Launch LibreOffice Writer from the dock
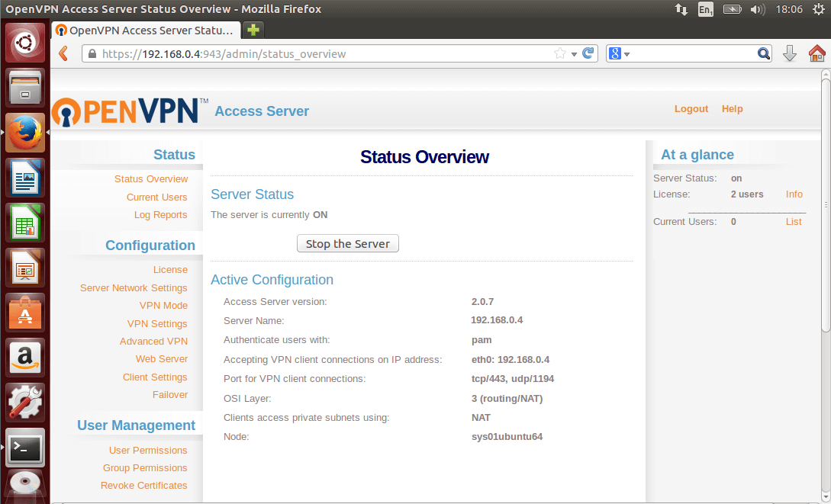 pyautogui.click(x=25, y=178)
